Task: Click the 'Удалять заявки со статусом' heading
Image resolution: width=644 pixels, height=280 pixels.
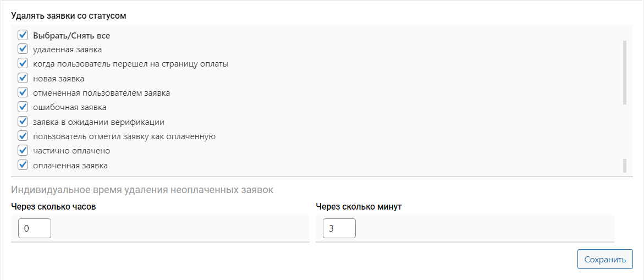Action: pyautogui.click(x=69, y=16)
